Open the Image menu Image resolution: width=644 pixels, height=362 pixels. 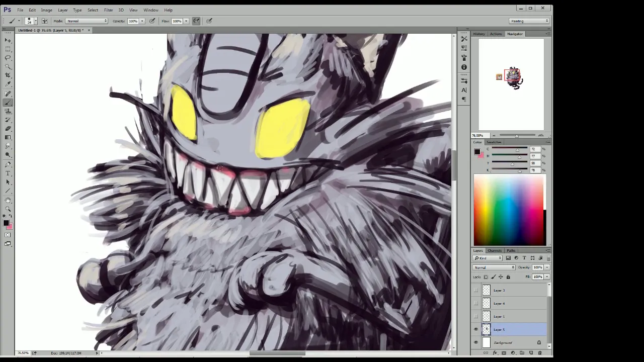tap(46, 10)
